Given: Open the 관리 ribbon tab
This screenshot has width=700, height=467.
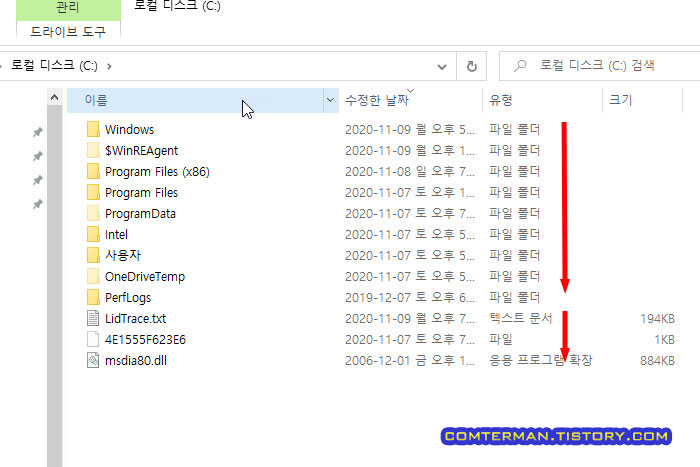Looking at the screenshot, I should (68, 8).
